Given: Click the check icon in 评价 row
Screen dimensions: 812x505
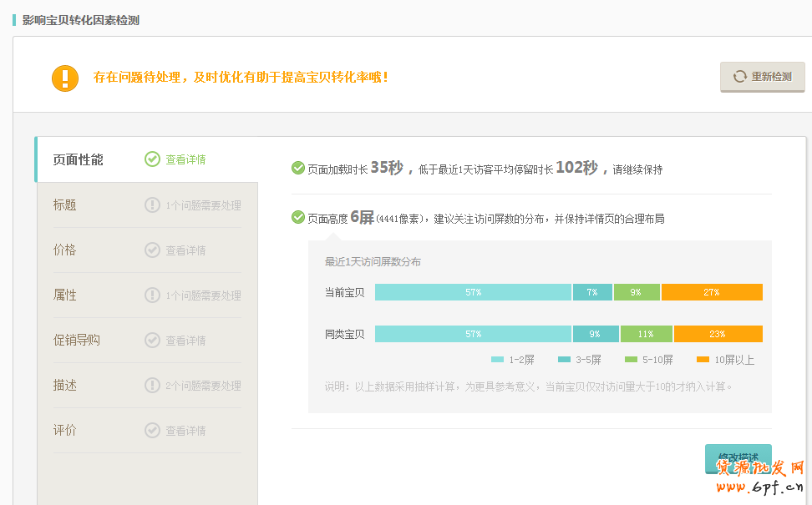Looking at the screenshot, I should pos(152,430).
